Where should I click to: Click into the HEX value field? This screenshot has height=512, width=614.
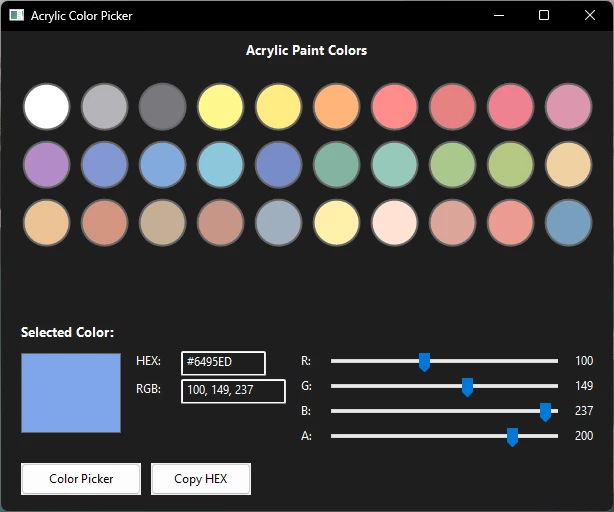tap(223, 362)
